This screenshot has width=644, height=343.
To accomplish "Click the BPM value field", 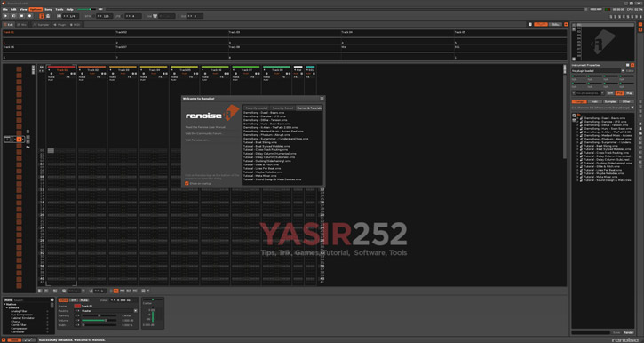I will tap(104, 16).
